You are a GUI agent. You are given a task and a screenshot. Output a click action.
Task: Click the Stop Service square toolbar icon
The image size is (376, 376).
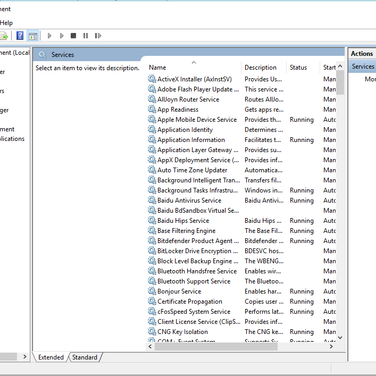point(73,35)
